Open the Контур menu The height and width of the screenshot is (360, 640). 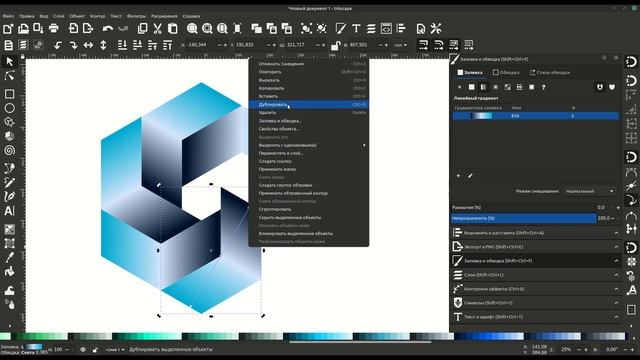coord(98,16)
